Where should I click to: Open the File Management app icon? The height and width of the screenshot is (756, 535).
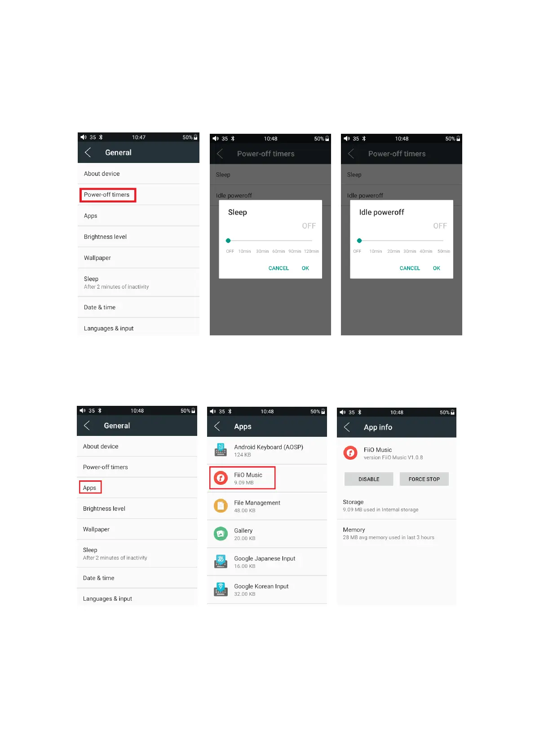pos(221,506)
